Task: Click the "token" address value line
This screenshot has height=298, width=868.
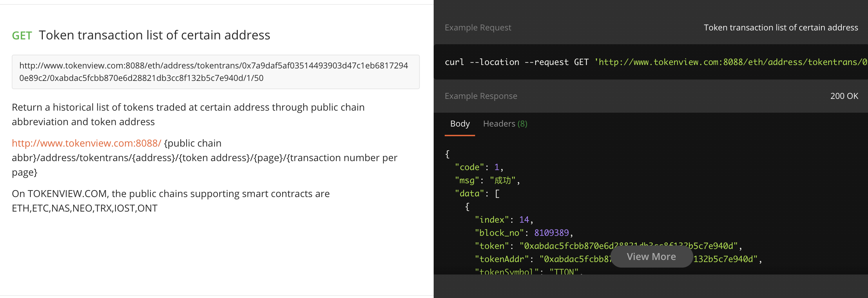Action: point(609,246)
